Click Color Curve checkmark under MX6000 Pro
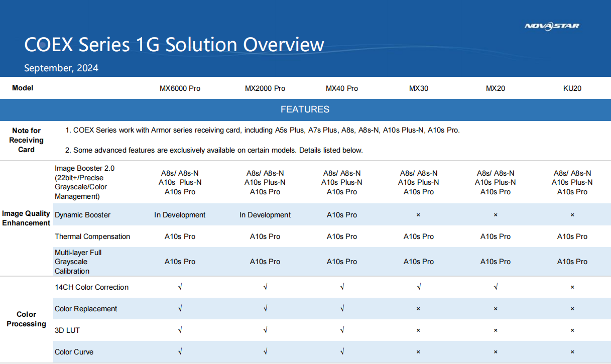The height and width of the screenshot is (364, 611). (x=180, y=352)
